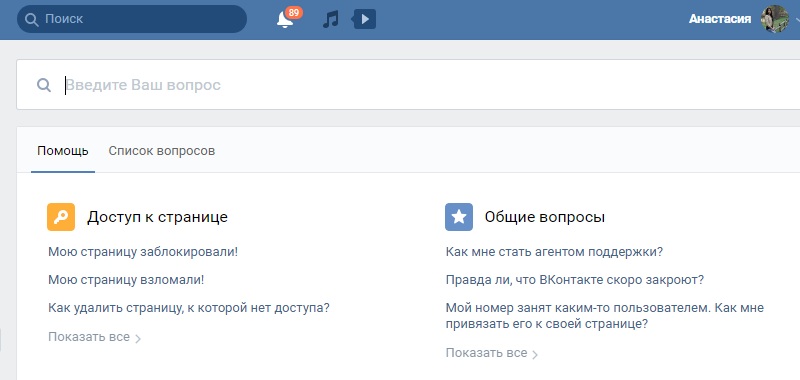Open link Мою страницу заблокировали!
The image size is (800, 380).
coord(143,252)
